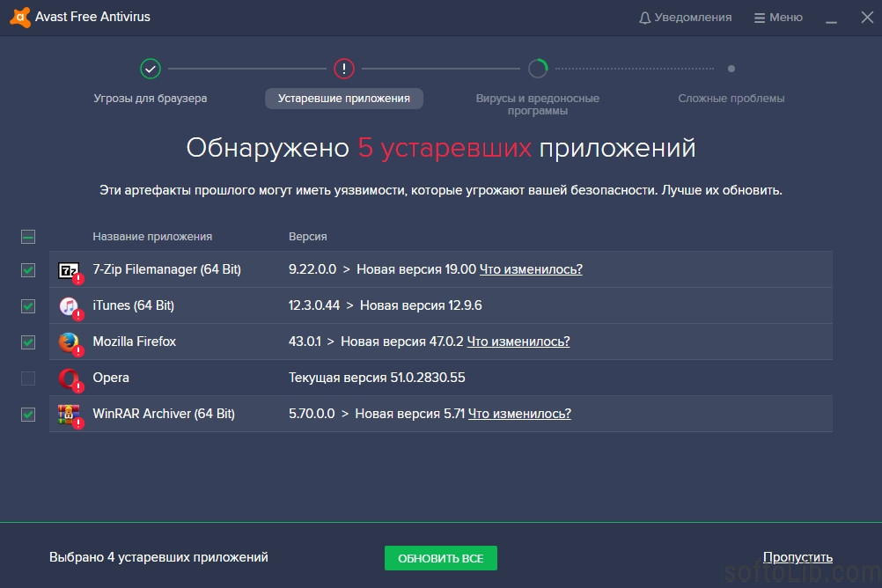Click the iTunes application icon
Screen dimensions: 882x588
70,307
